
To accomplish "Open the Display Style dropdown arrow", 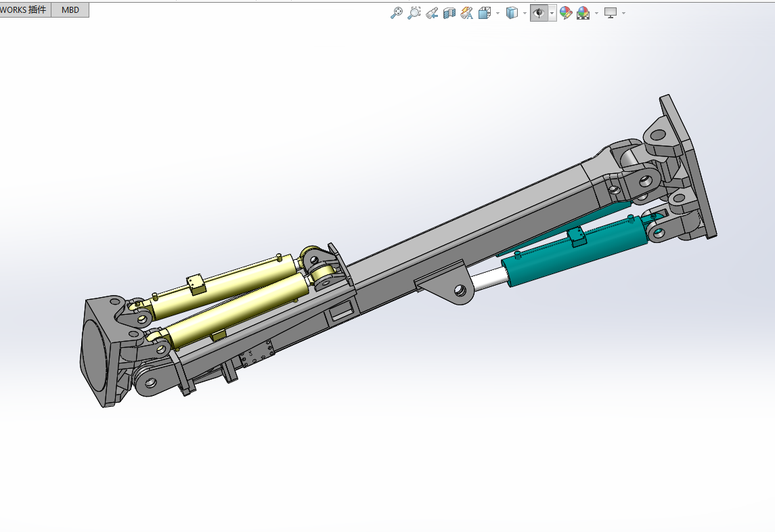I will [525, 14].
